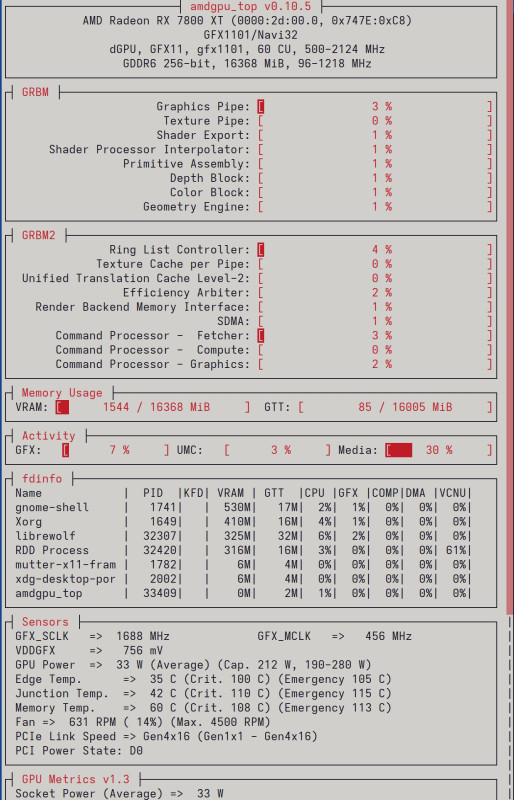Click the amdgpu_top v0.10.5 title
514x800 pixels.
[x=251, y=6]
